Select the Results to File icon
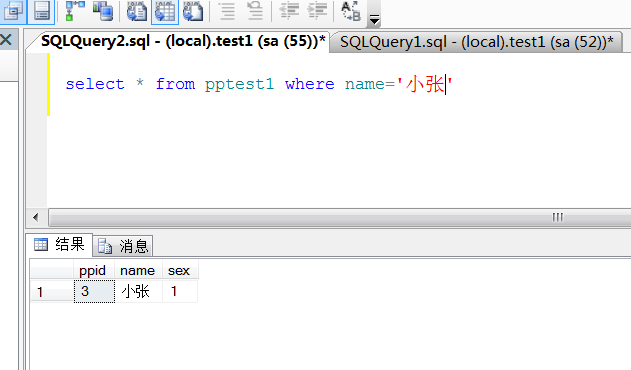Viewport: 631px width, 370px height. pos(193,11)
